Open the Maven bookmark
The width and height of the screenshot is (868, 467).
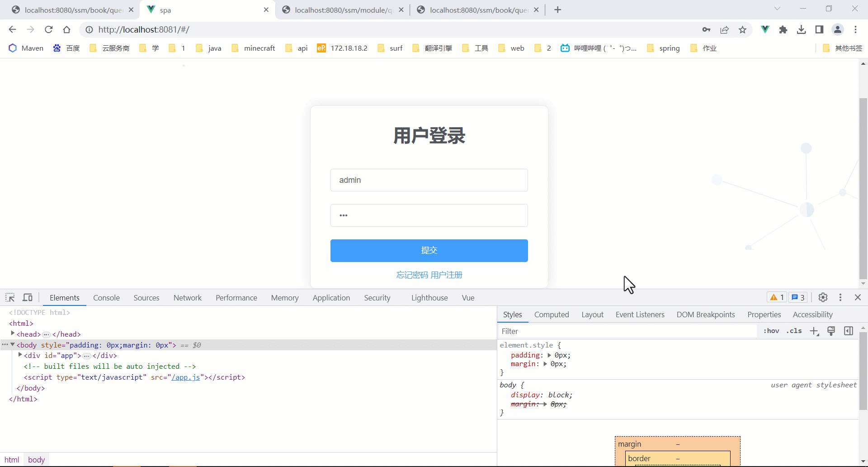pyautogui.click(x=26, y=48)
